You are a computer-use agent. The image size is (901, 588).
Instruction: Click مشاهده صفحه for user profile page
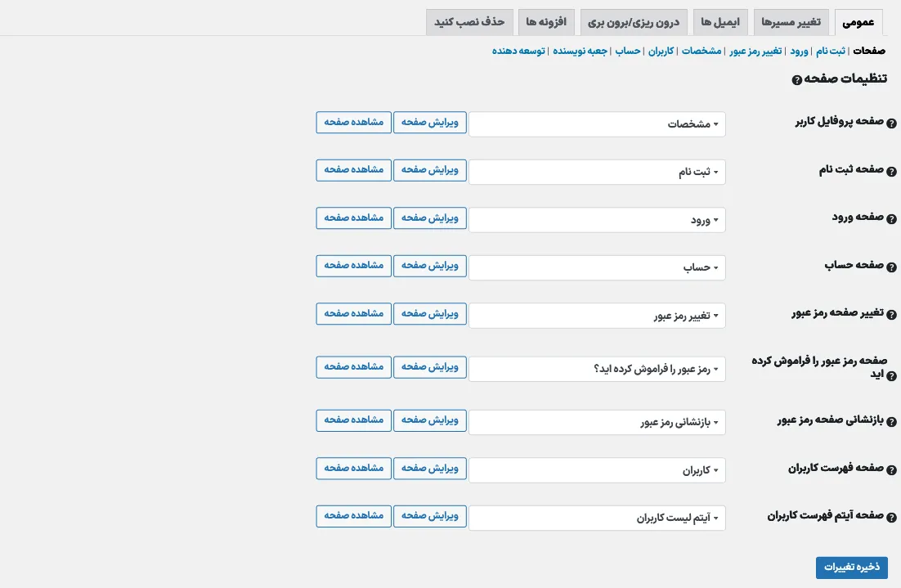point(353,123)
